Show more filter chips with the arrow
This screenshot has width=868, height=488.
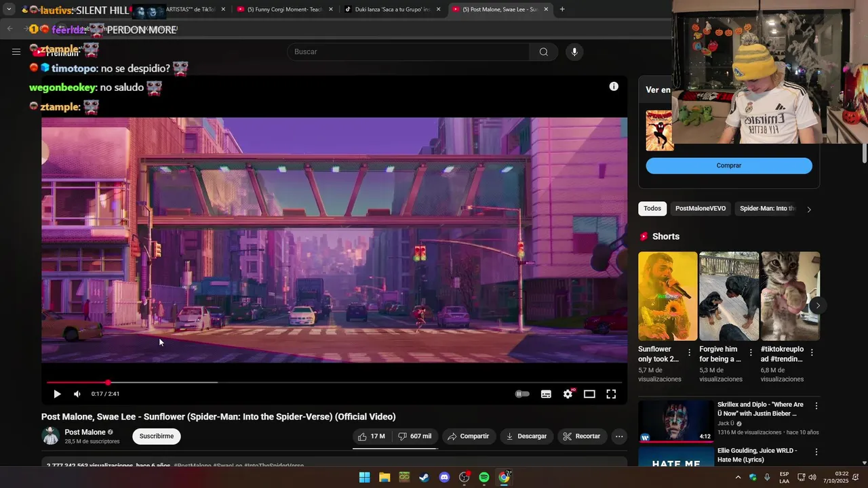pyautogui.click(x=808, y=209)
